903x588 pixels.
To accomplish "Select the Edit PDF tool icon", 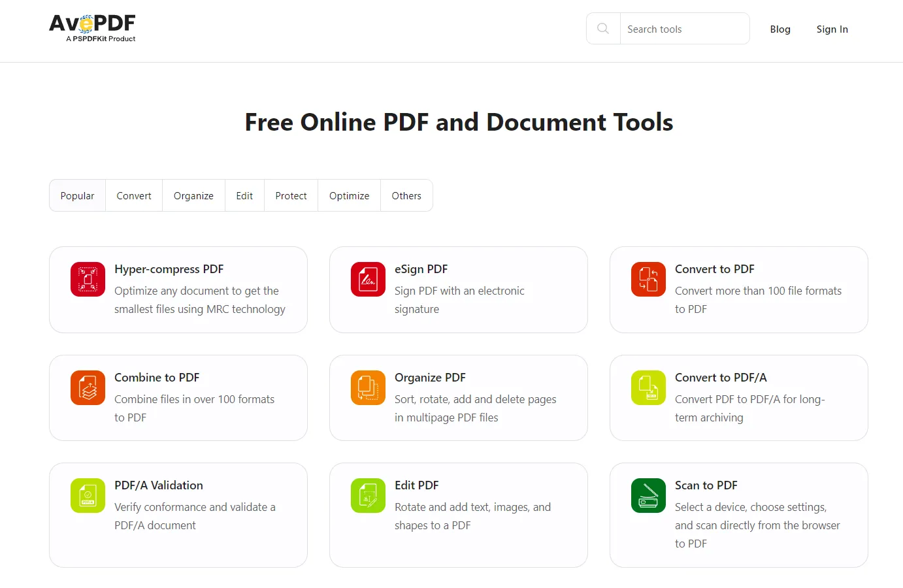I will click(x=368, y=495).
